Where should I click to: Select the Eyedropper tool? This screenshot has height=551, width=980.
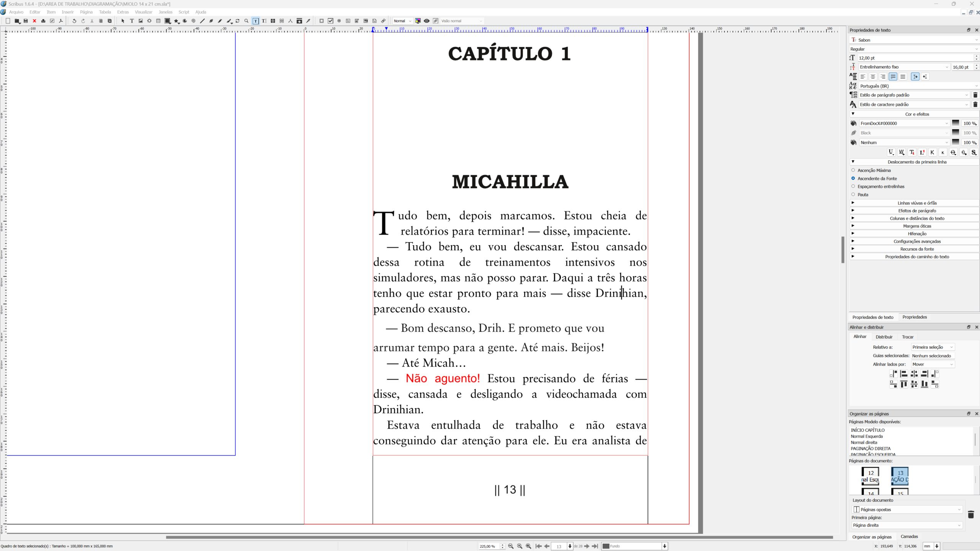pos(308,21)
